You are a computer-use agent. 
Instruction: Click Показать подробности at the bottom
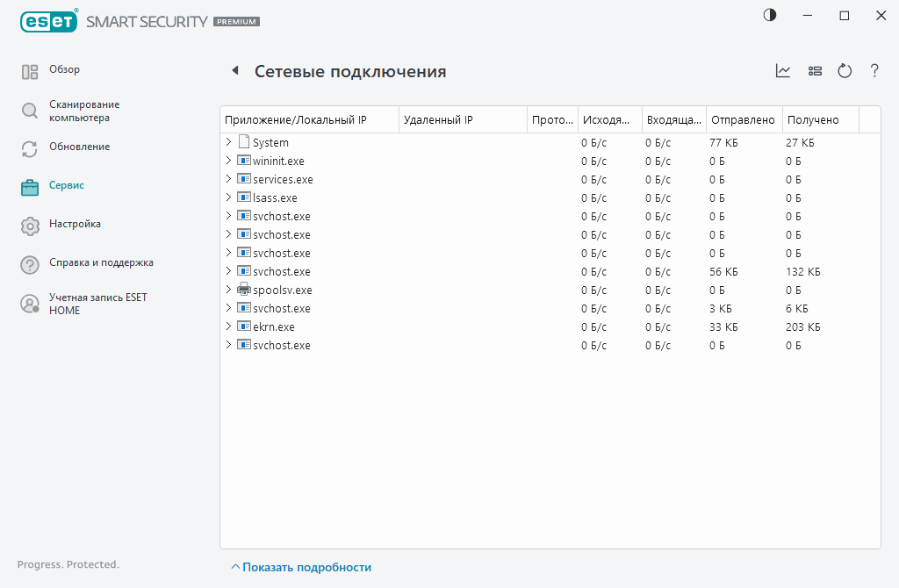click(x=301, y=567)
